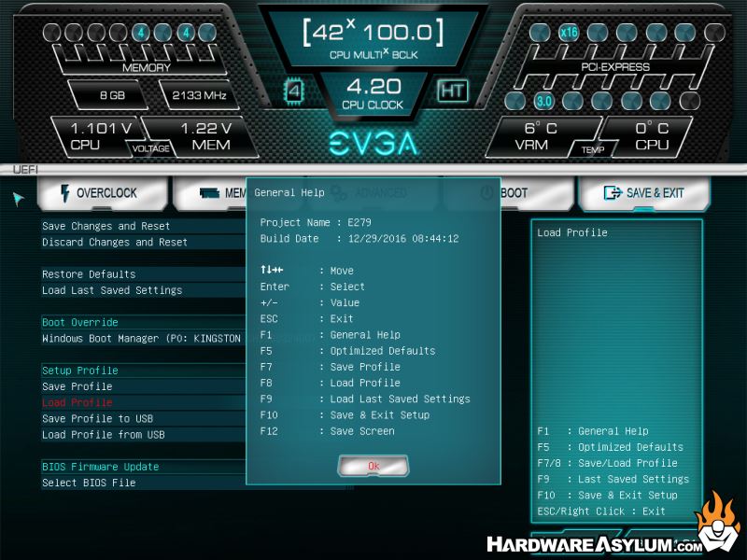This screenshot has width=747, height=560.
Task: Select Discard Changes and Reset
Action: [x=144, y=243]
